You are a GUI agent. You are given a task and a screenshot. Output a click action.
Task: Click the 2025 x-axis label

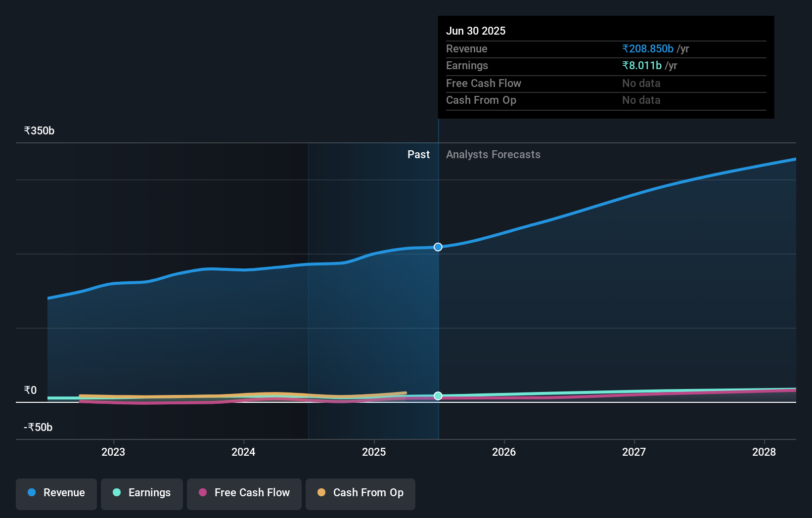[x=374, y=452]
